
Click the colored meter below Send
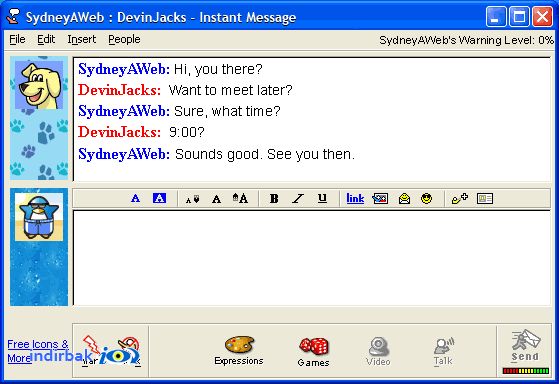point(525,371)
